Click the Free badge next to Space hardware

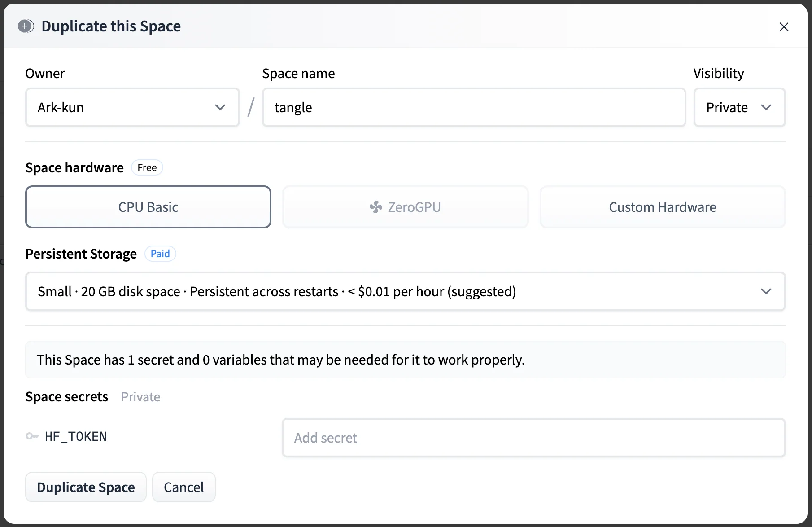tap(147, 167)
